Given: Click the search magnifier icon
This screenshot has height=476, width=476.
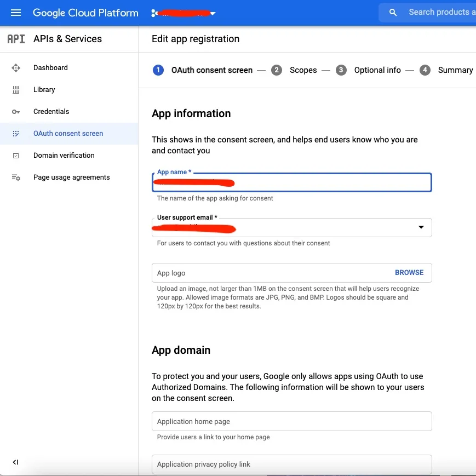Looking at the screenshot, I should coord(393,13).
